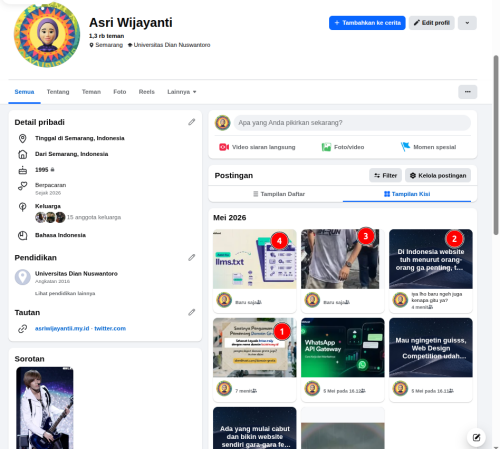The height and width of the screenshot is (449, 500).
Task: Switch to Tampilan Daftar view
Action: point(279,194)
